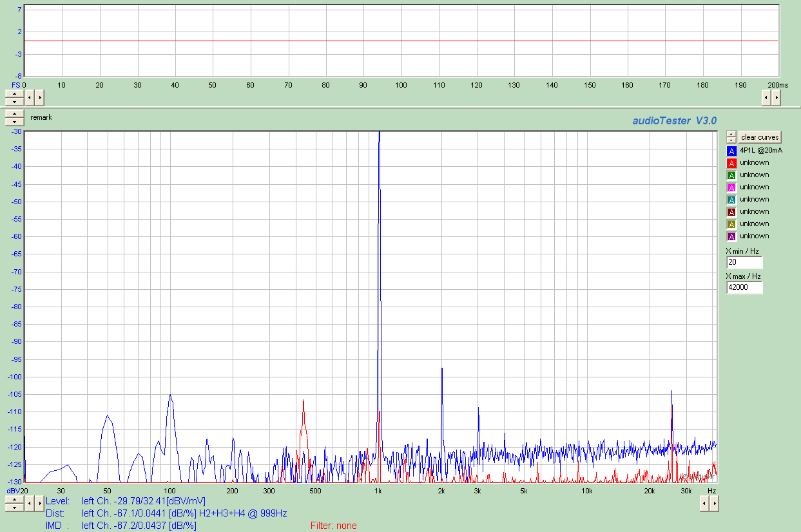
Task: Click the remark label text
Action: [x=41, y=117]
